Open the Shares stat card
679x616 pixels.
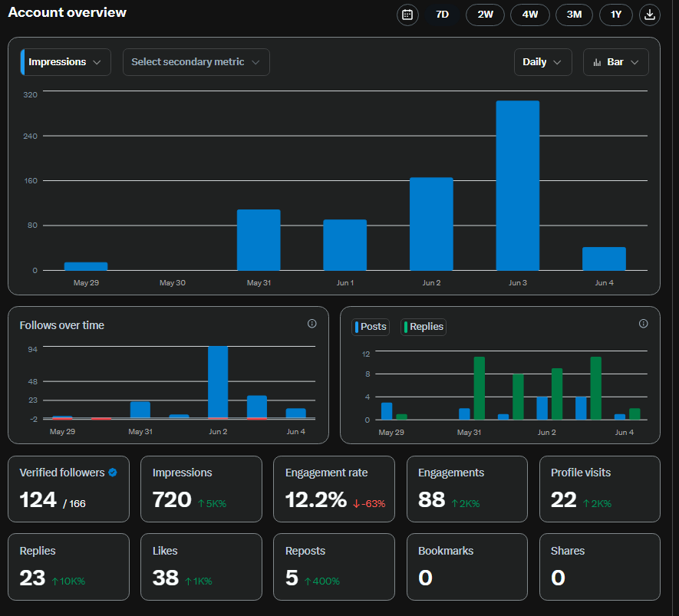point(600,567)
